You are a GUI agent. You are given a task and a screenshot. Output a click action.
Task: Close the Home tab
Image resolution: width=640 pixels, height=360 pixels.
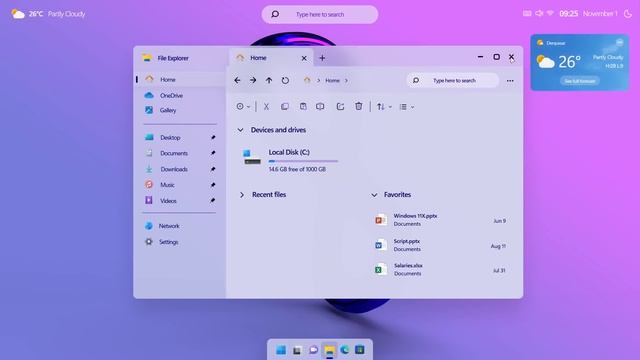(x=304, y=58)
